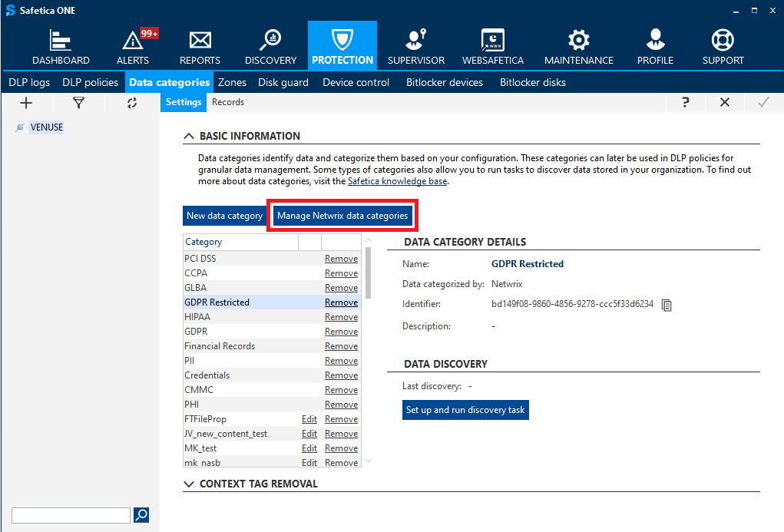Remove the Credentials category
Screen dimensions: 784x532
342,375
